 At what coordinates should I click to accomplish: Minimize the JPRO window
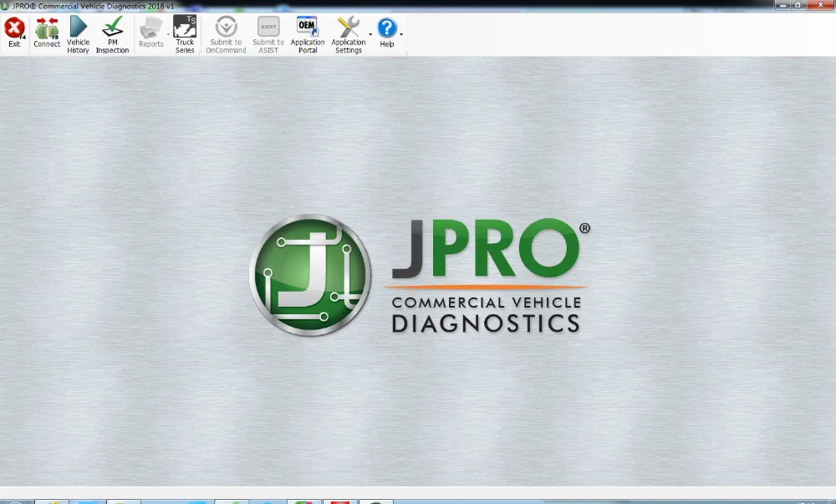point(782,5)
